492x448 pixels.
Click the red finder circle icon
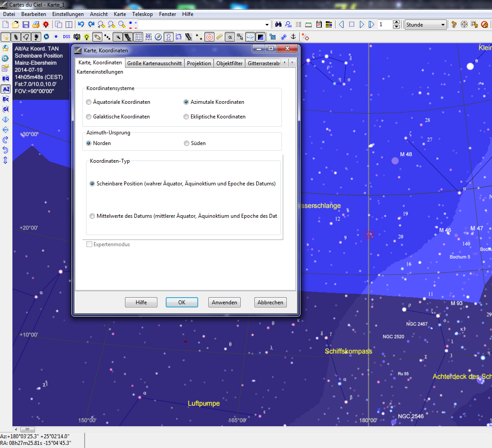209,37
